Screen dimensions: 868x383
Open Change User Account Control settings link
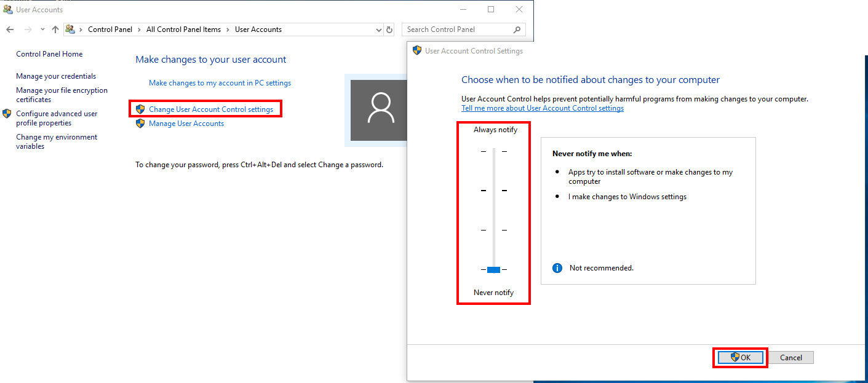click(211, 109)
